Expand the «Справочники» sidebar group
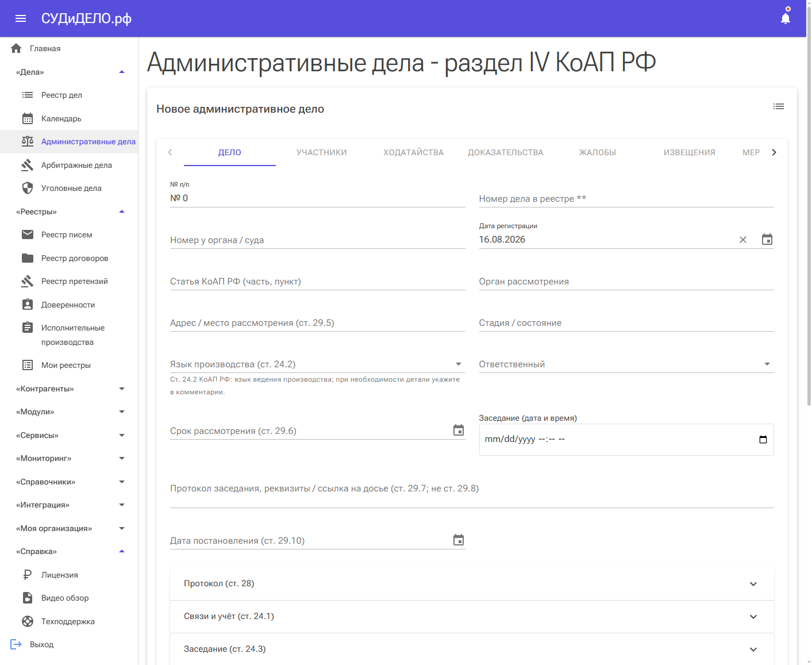Image resolution: width=812 pixels, height=665 pixels. [122, 482]
